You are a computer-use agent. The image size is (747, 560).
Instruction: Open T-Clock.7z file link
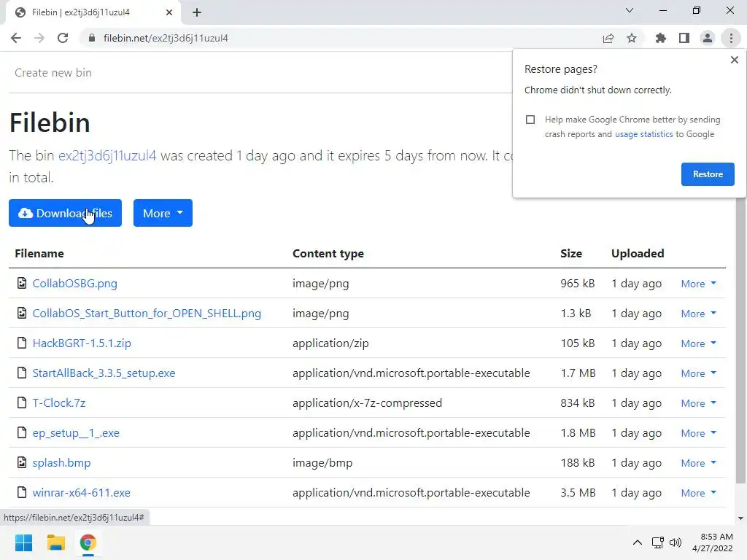[x=59, y=402]
